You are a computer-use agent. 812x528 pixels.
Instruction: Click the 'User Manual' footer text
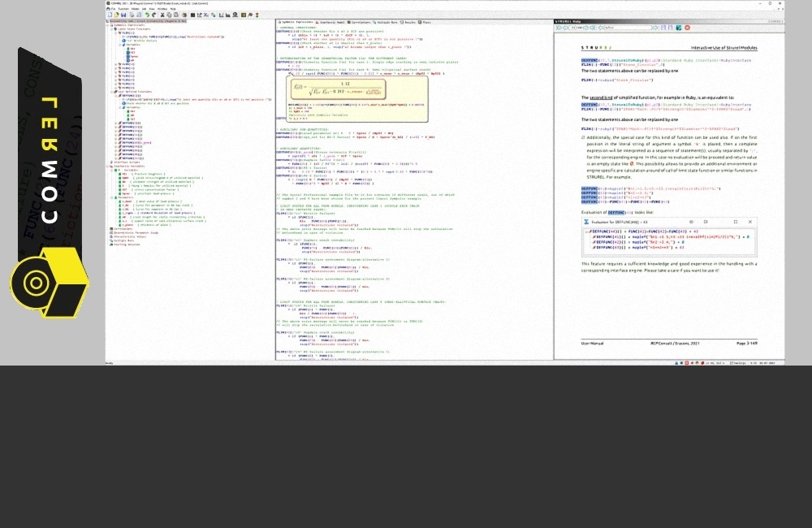tap(592, 343)
